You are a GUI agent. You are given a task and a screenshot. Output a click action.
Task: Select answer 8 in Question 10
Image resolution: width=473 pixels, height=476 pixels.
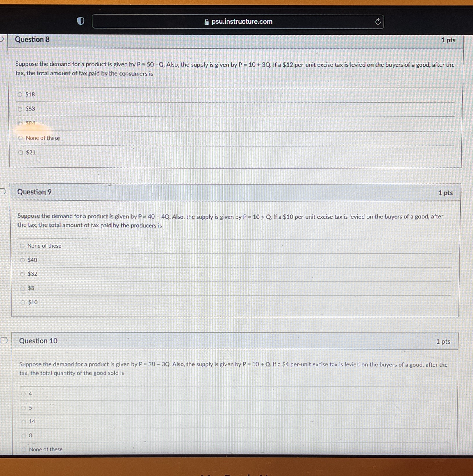click(24, 436)
